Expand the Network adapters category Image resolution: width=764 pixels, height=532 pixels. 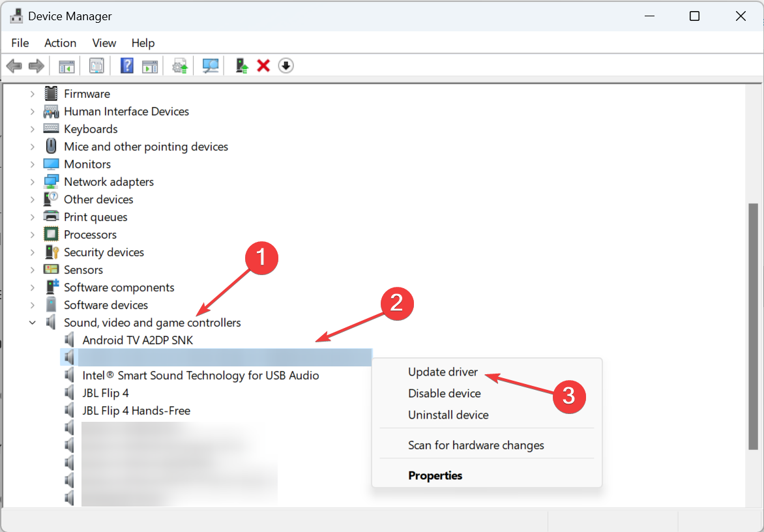coord(32,182)
